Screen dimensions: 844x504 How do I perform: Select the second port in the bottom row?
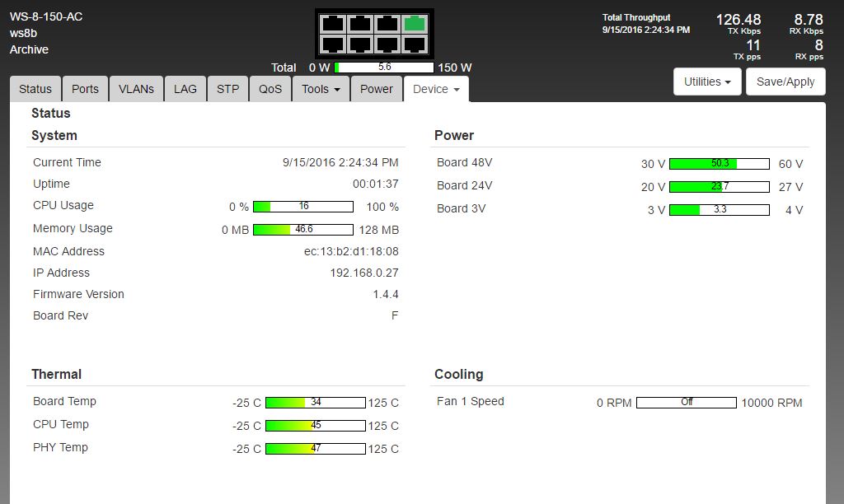360,44
